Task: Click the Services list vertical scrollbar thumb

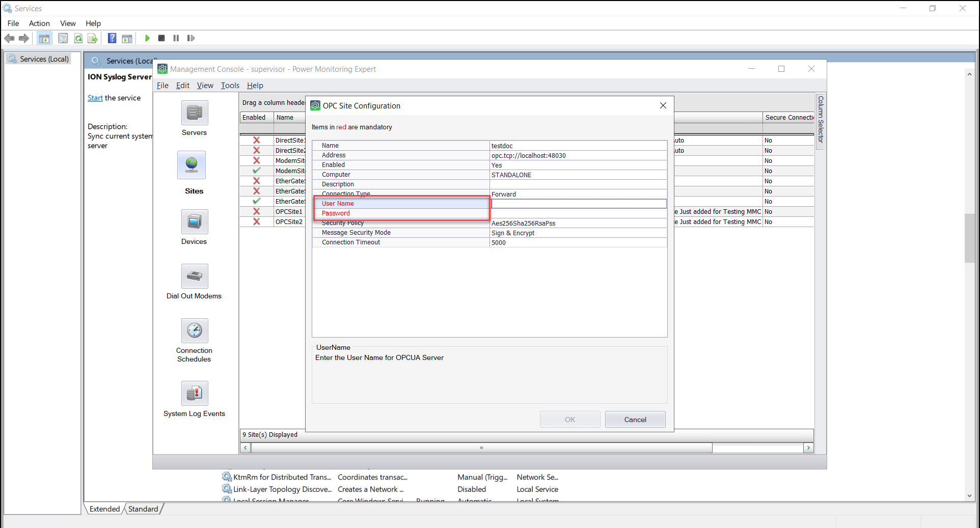Action: (x=969, y=238)
